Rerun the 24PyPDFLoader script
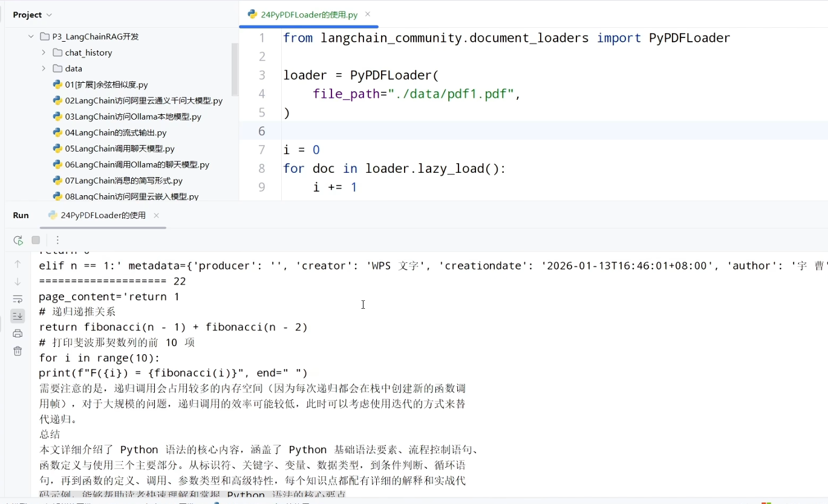Image resolution: width=828 pixels, height=504 pixels. pos(18,240)
